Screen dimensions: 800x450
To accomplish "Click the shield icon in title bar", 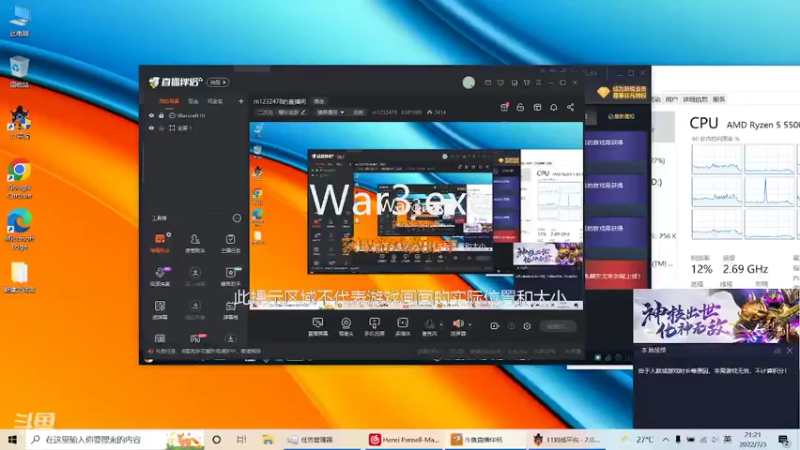I will pyautogui.click(x=501, y=83).
